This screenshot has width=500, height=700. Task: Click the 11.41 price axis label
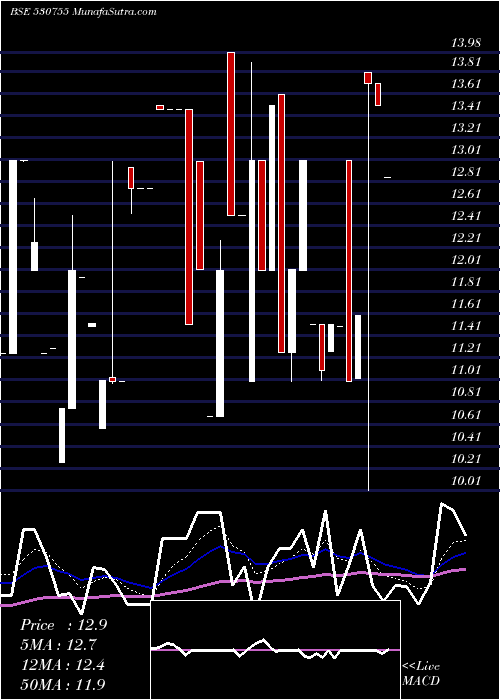[x=467, y=326]
